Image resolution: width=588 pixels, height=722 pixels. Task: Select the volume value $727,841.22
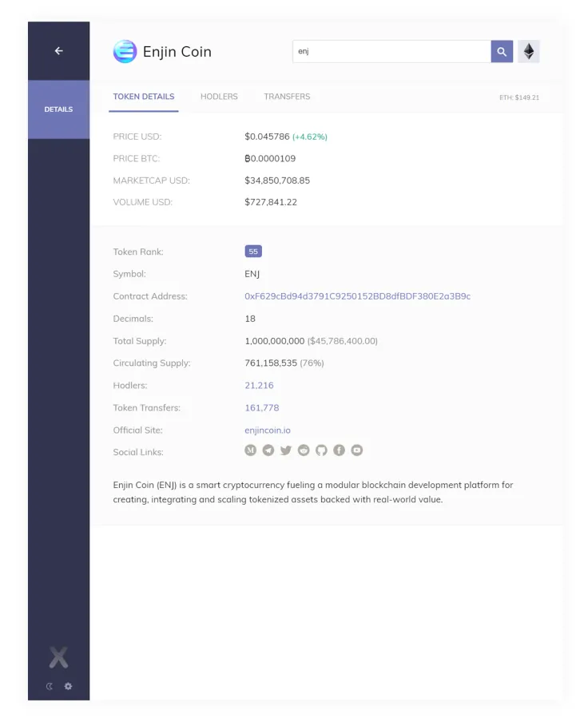(271, 202)
